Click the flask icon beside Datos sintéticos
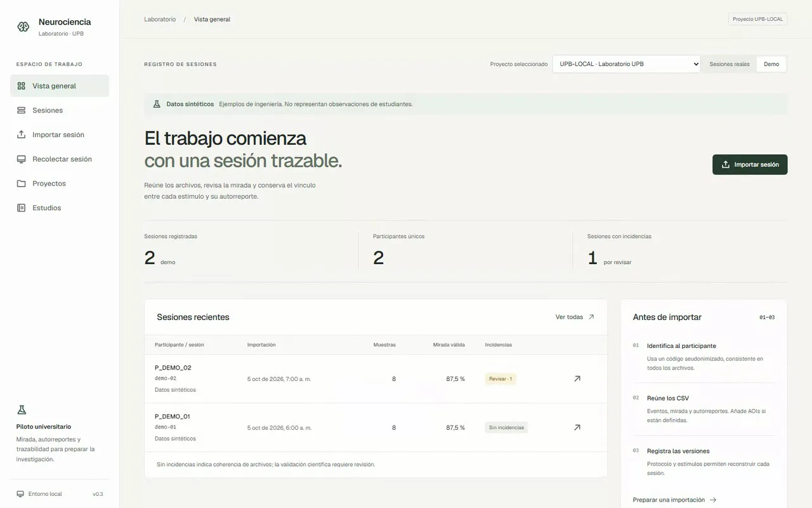The height and width of the screenshot is (508, 812). click(x=157, y=104)
